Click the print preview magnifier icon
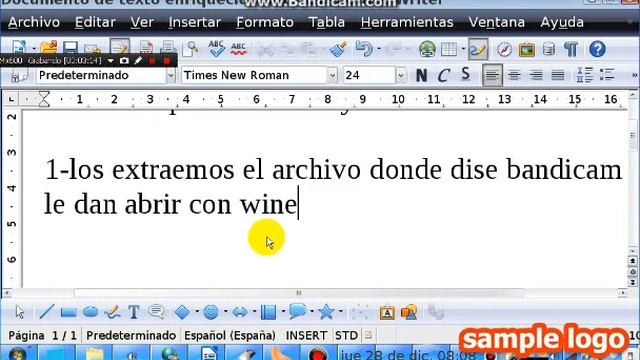The height and width of the screenshot is (360, 640). [x=191, y=49]
